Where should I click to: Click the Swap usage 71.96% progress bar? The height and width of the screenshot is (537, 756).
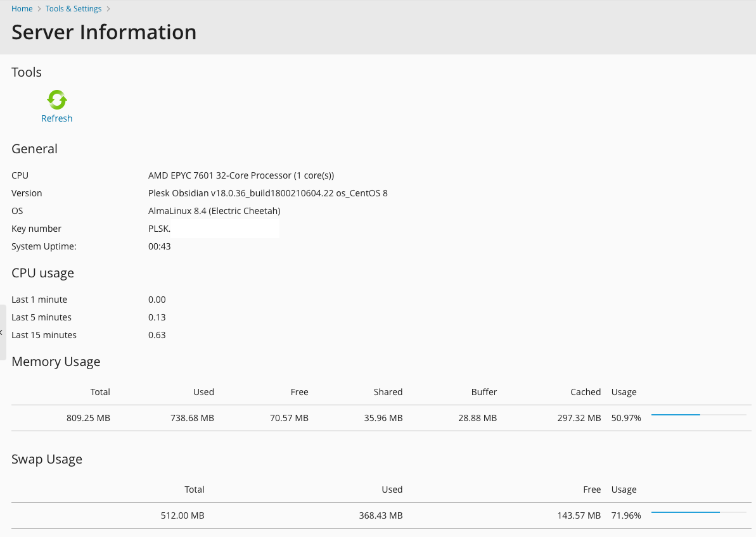(x=698, y=512)
